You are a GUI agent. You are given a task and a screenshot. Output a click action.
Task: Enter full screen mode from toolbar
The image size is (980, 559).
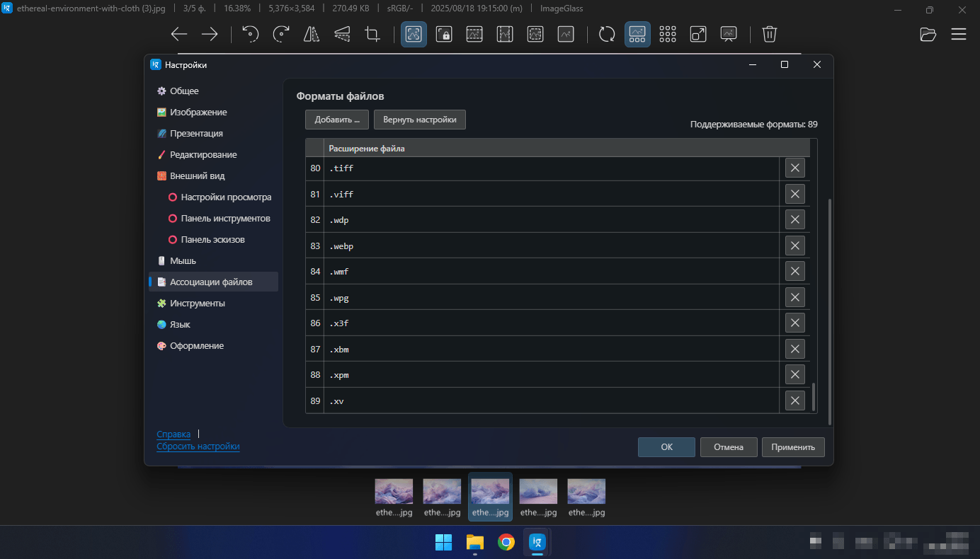[698, 34]
